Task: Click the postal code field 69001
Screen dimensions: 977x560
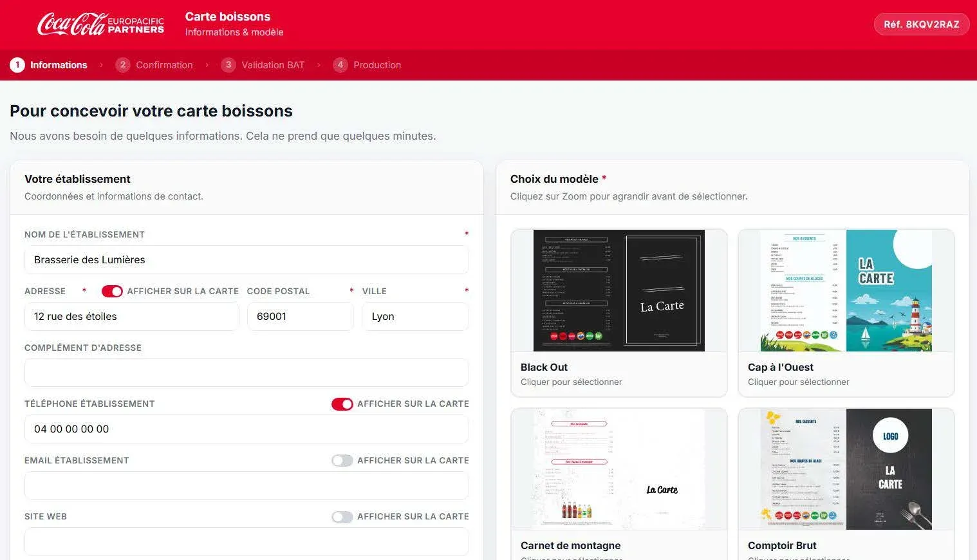Action: tap(301, 317)
